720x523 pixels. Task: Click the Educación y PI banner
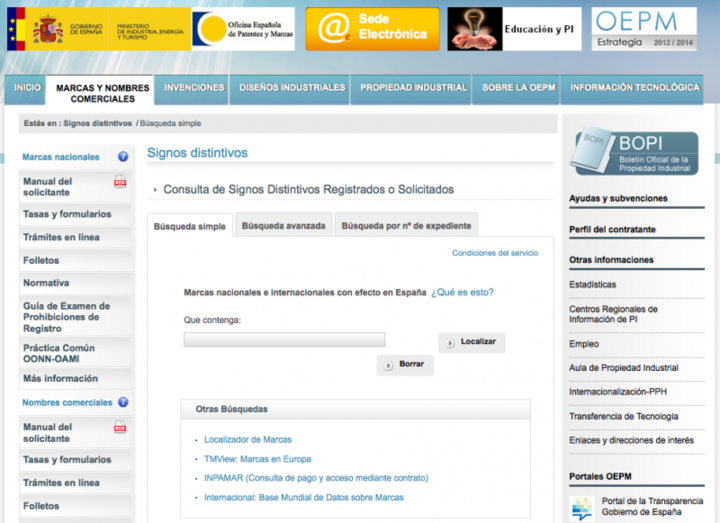point(514,29)
